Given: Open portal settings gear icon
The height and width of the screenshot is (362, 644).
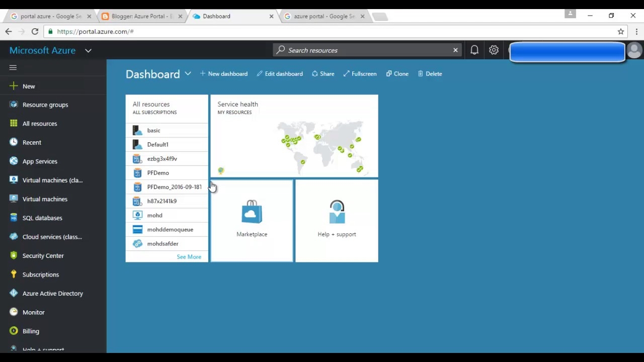Looking at the screenshot, I should (494, 50).
